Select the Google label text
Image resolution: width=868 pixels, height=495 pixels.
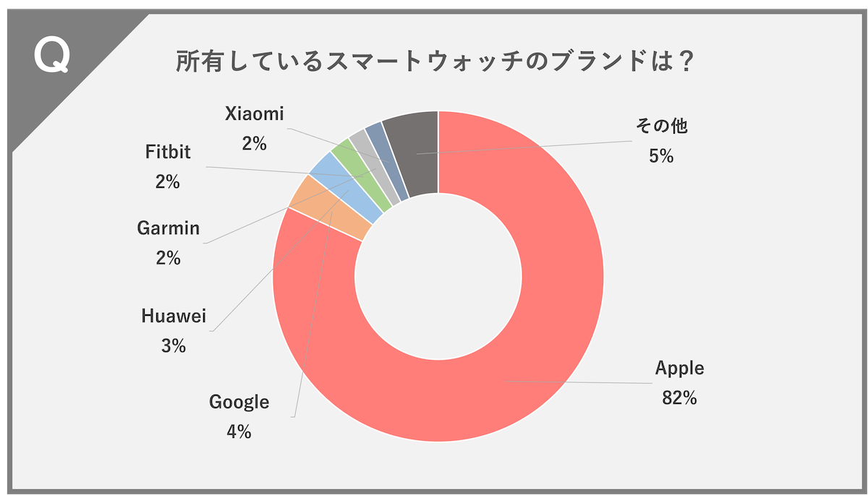pyautogui.click(x=239, y=402)
